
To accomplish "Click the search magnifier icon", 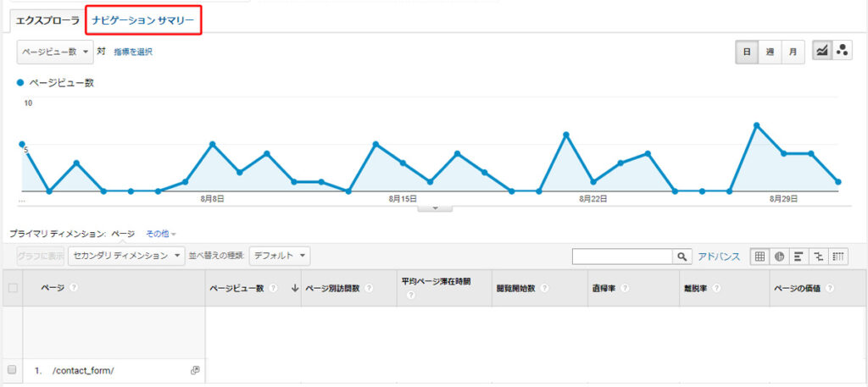I will (681, 256).
